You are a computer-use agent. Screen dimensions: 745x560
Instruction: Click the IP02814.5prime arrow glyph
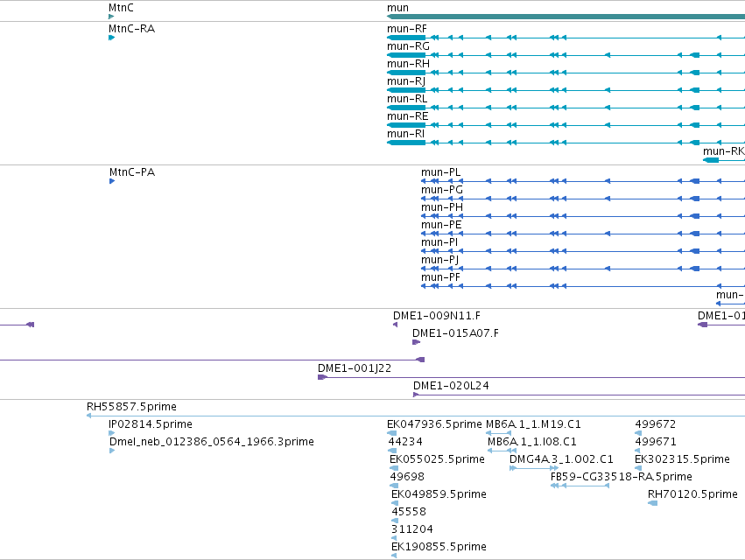pyautogui.click(x=112, y=433)
